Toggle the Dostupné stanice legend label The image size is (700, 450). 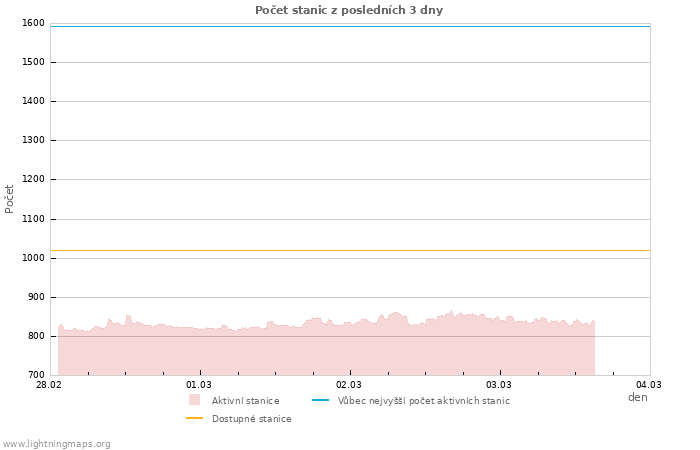[251, 419]
